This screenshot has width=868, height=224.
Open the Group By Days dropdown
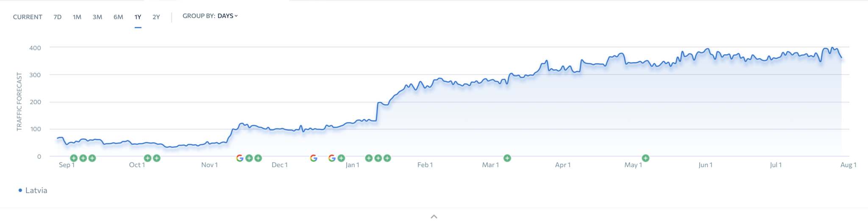point(210,16)
